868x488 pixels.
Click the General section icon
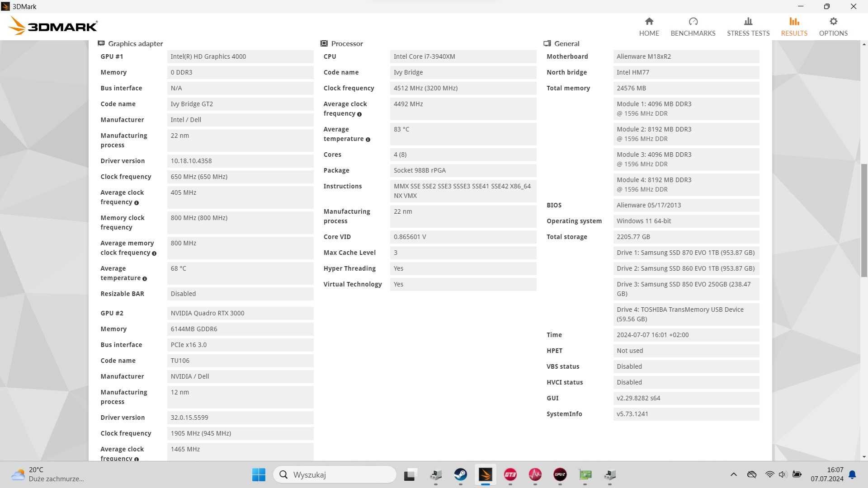547,43
